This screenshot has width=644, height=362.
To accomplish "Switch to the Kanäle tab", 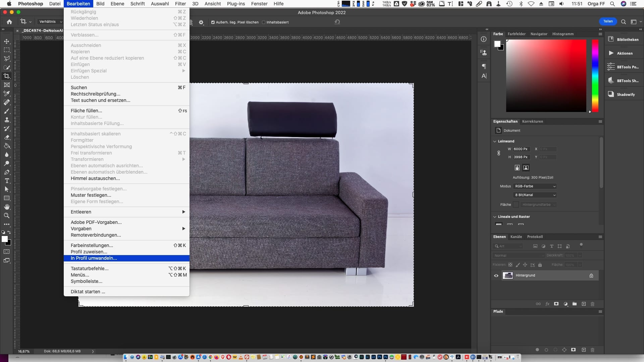I will pyautogui.click(x=516, y=237).
